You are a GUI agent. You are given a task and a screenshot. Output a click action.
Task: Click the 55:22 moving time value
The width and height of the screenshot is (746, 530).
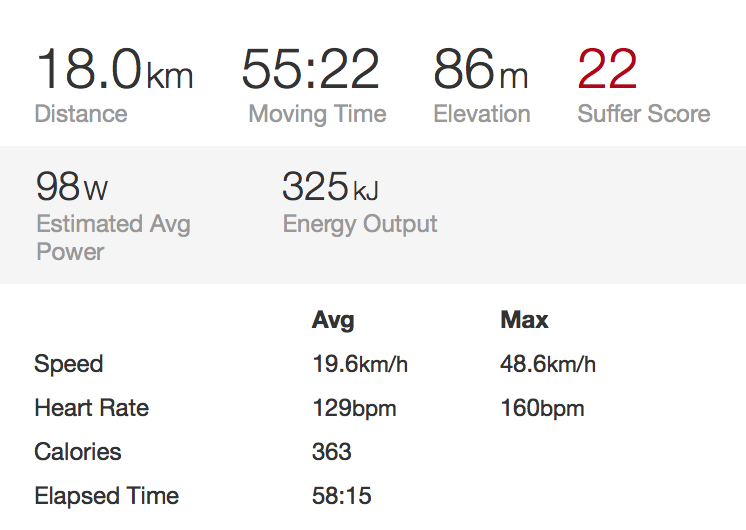pyautogui.click(x=311, y=70)
